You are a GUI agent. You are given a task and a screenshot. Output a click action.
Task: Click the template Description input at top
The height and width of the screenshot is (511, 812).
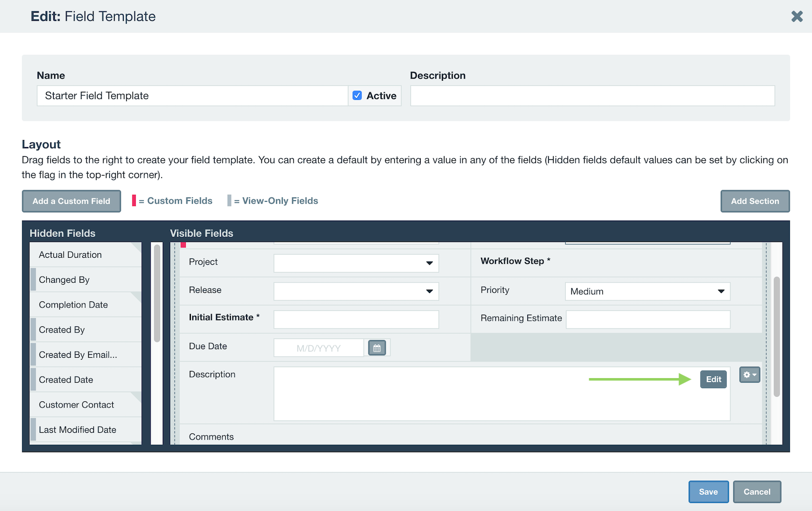[592, 95]
